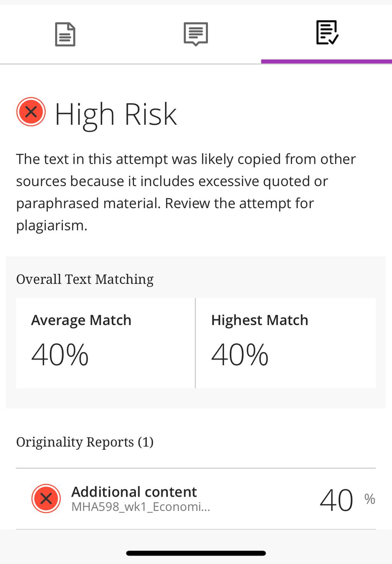The image size is (392, 564).
Task: Tap the High Risk heading text
Action: pyautogui.click(x=116, y=114)
